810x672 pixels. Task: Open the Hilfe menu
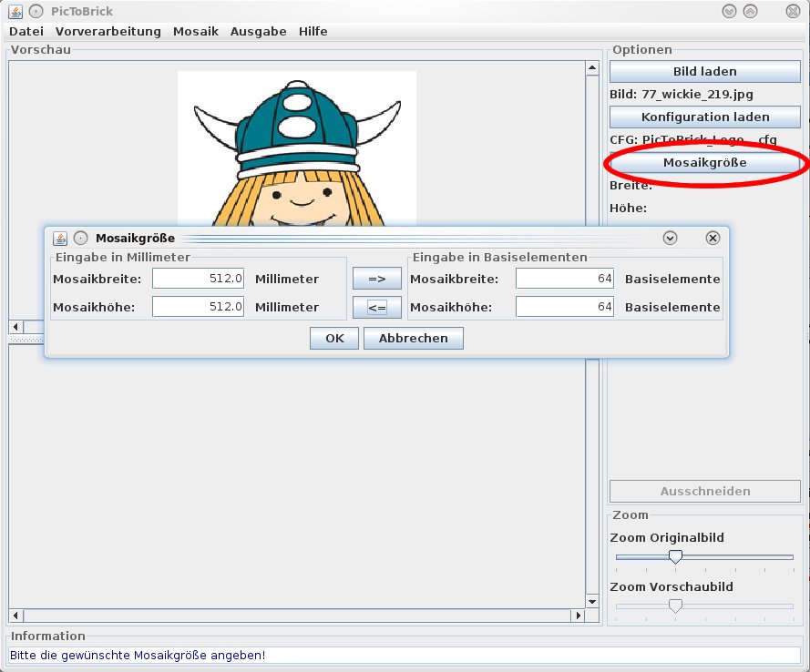313,32
